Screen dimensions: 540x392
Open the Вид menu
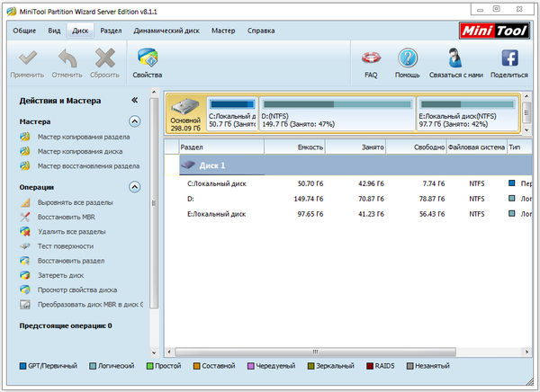[x=54, y=31]
